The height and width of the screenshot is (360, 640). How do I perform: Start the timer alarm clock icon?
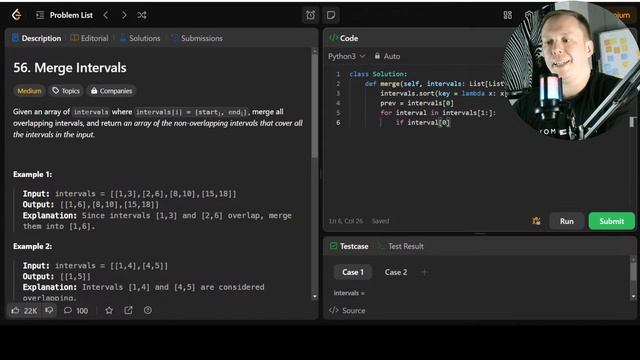pyautogui.click(x=311, y=15)
